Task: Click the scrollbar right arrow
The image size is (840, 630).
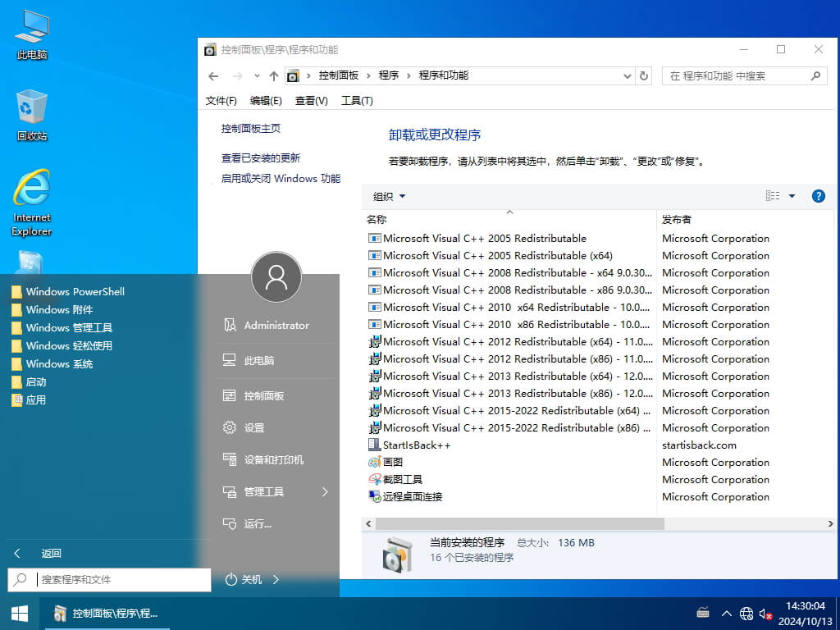Action: 830,523
